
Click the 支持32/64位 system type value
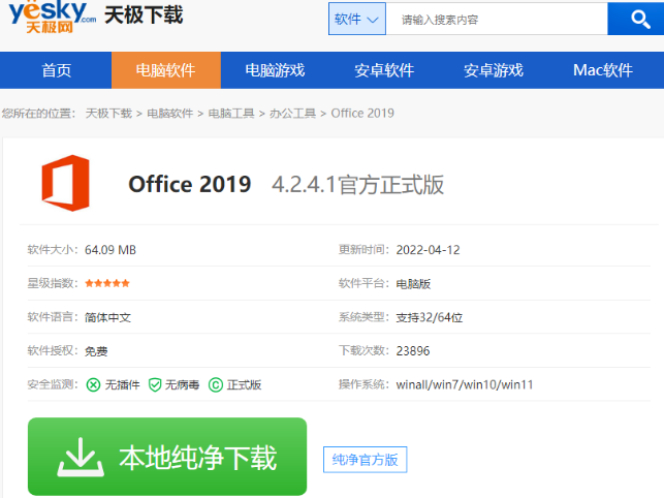429,317
